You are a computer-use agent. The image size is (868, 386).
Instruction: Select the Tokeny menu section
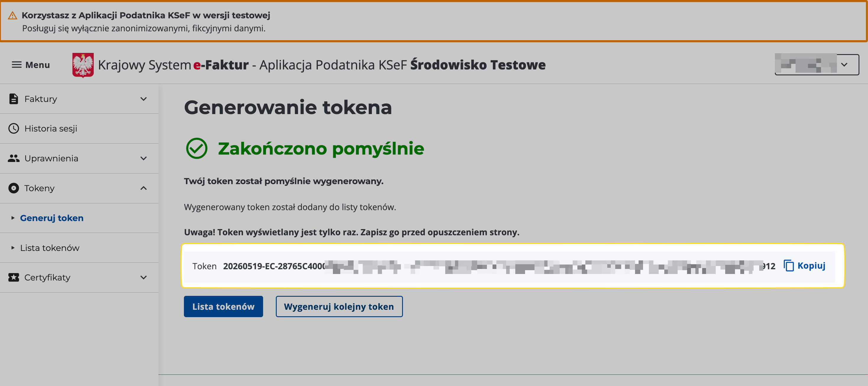(x=79, y=188)
